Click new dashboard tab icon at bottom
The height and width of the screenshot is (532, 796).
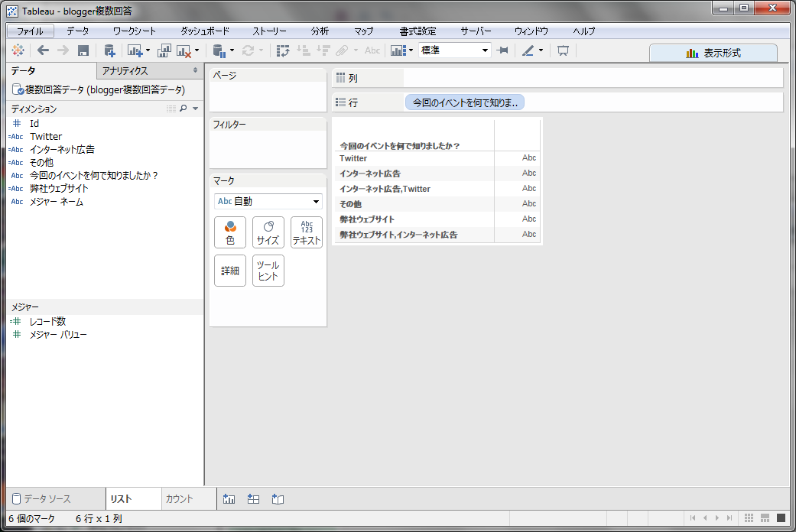click(x=253, y=499)
